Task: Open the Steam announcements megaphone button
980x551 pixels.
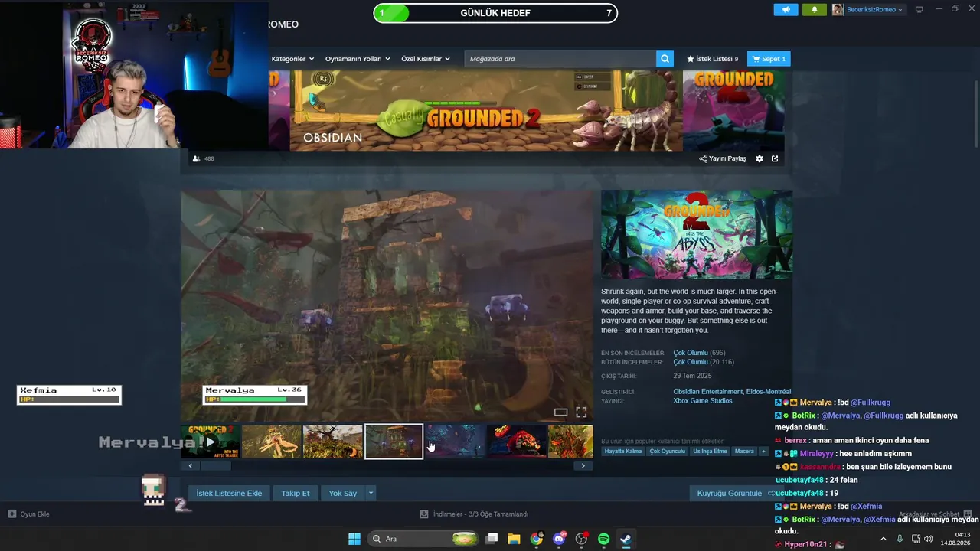Action: [786, 9]
